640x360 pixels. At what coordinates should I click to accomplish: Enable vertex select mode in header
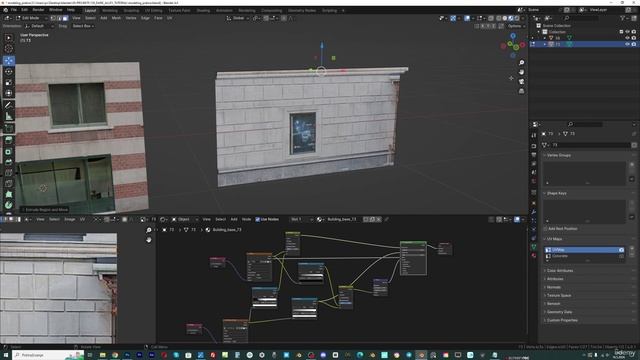point(54,18)
